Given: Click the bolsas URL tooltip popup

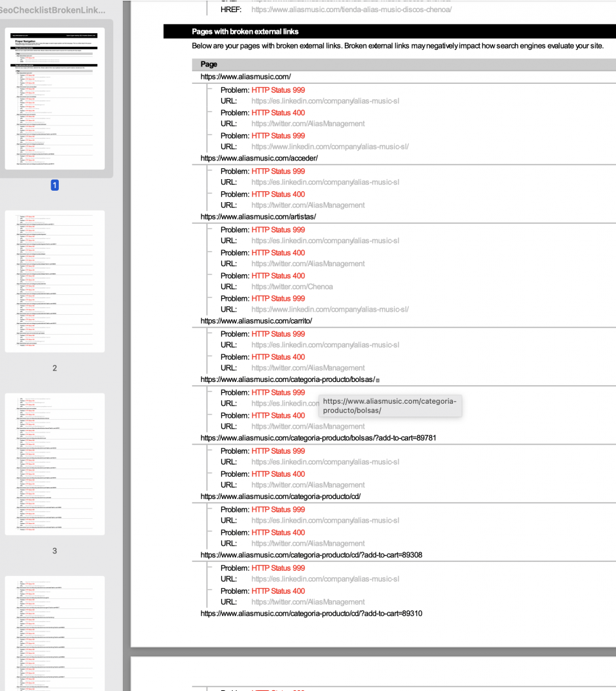Looking at the screenshot, I should coord(390,406).
